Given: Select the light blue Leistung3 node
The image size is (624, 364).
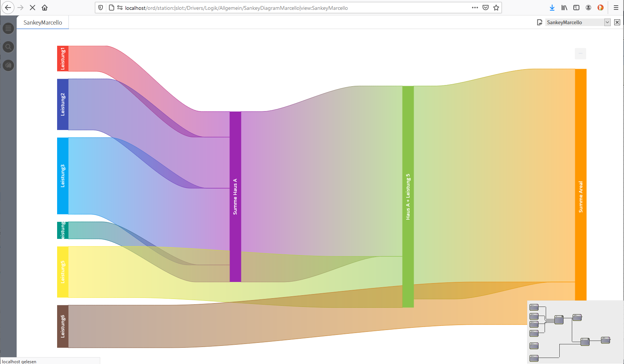Looking at the screenshot, I should 63,176.
